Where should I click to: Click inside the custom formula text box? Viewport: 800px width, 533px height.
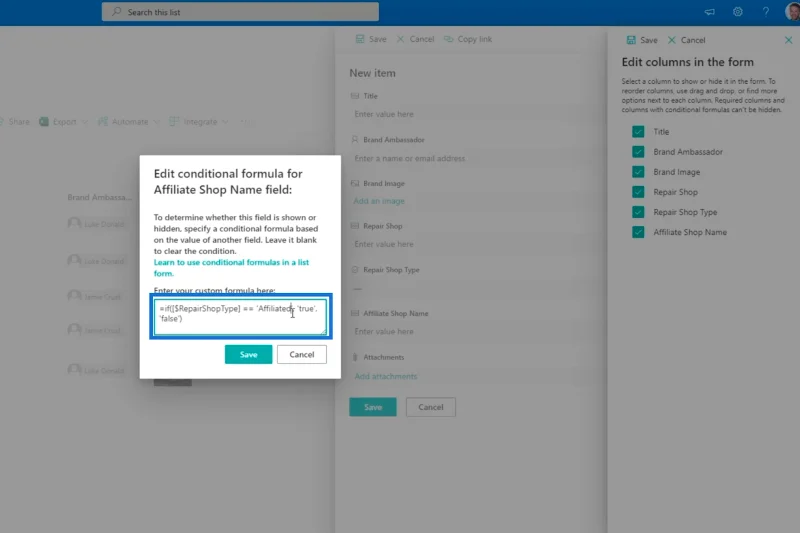point(240,317)
